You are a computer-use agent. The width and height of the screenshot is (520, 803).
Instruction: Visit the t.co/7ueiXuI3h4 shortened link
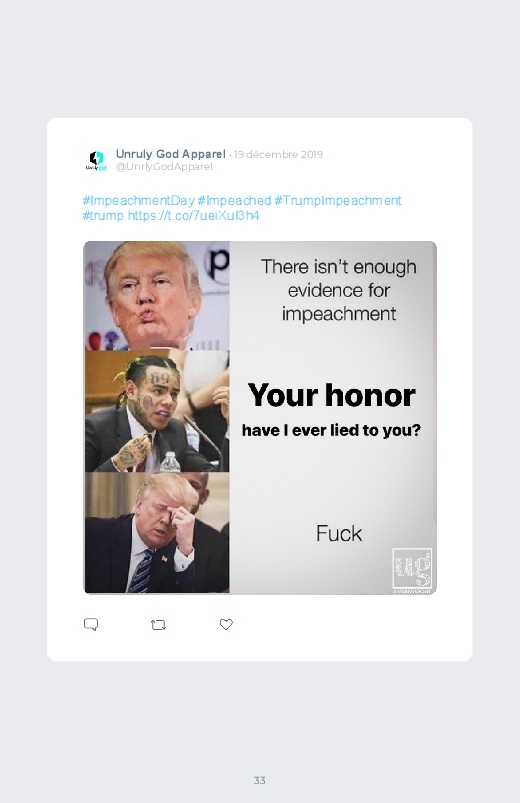click(x=193, y=216)
